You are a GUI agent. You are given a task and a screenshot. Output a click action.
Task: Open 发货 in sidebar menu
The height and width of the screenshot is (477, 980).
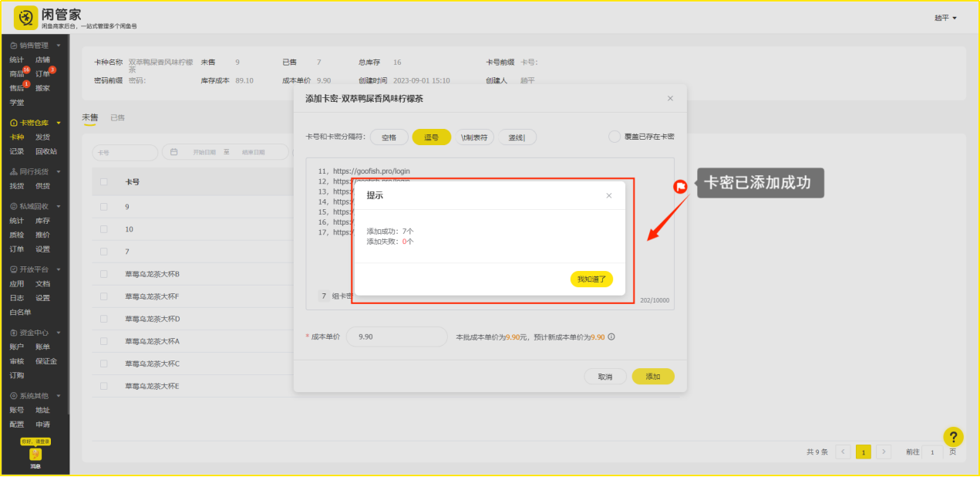(x=42, y=137)
